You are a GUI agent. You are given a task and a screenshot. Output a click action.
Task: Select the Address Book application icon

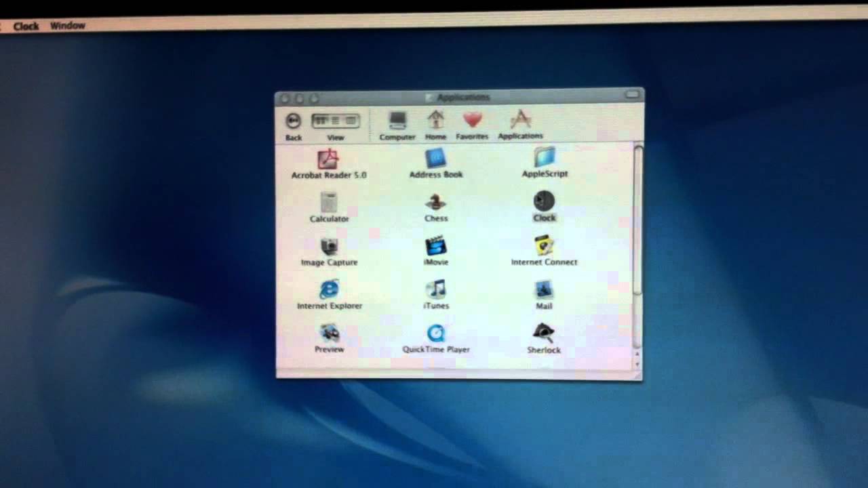point(436,159)
